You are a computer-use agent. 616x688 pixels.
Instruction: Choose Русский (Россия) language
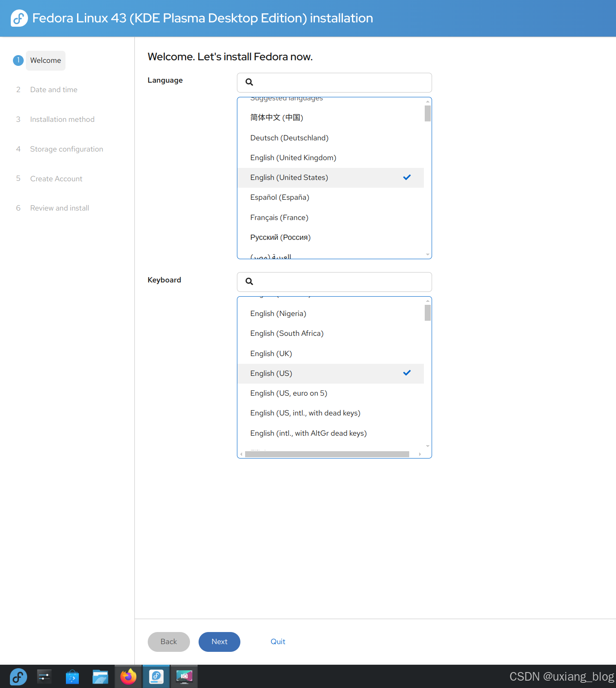tap(330, 237)
